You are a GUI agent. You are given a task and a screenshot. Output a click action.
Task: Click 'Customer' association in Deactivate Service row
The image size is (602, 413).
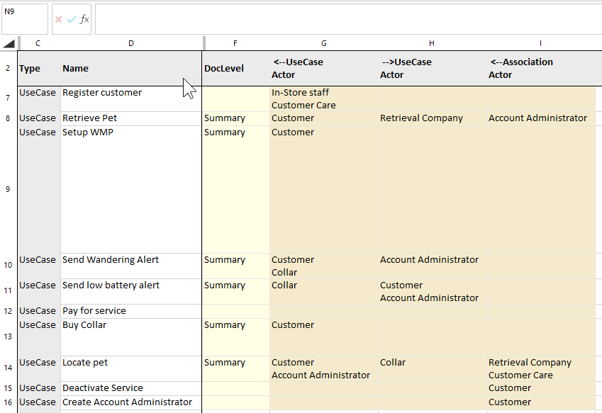[x=541, y=388]
